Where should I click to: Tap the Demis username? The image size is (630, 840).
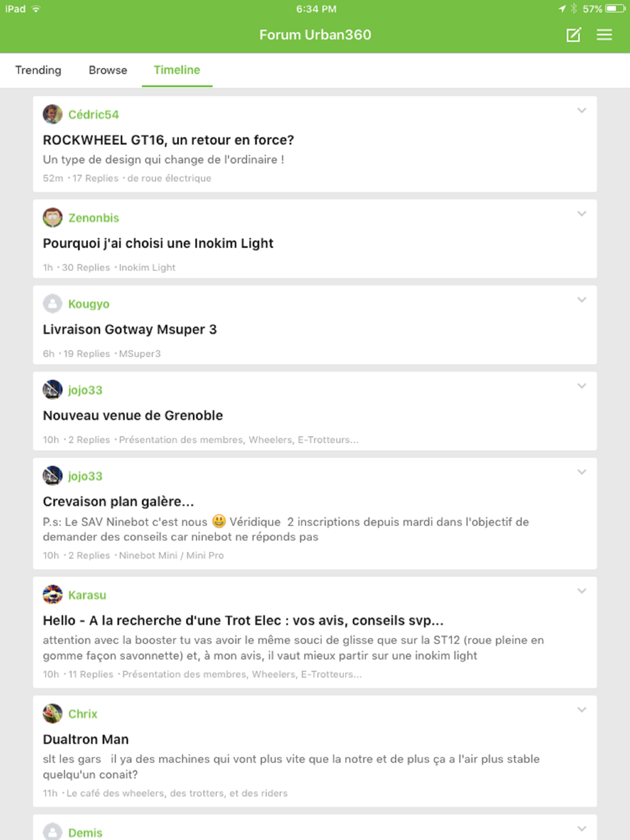point(85,833)
